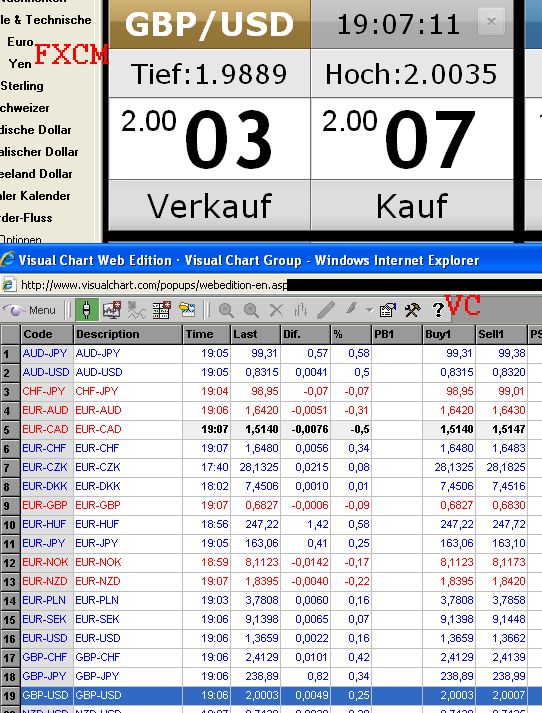The width and height of the screenshot is (542, 713).
Task: Open the Visual Chart Menu button
Action: [x=30, y=310]
